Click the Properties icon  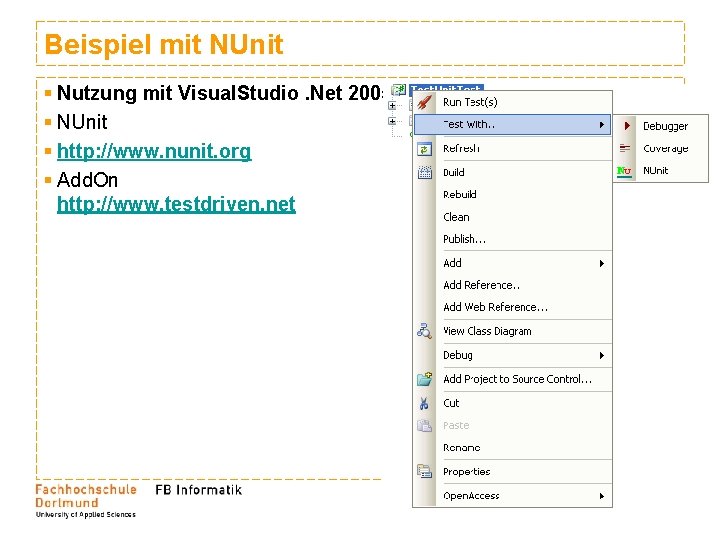424,472
